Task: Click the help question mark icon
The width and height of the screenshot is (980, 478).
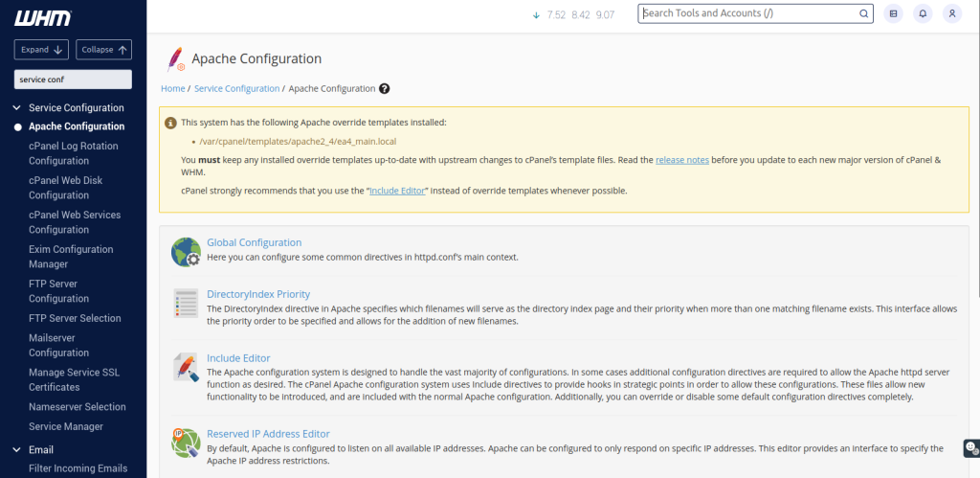Action: (385, 88)
